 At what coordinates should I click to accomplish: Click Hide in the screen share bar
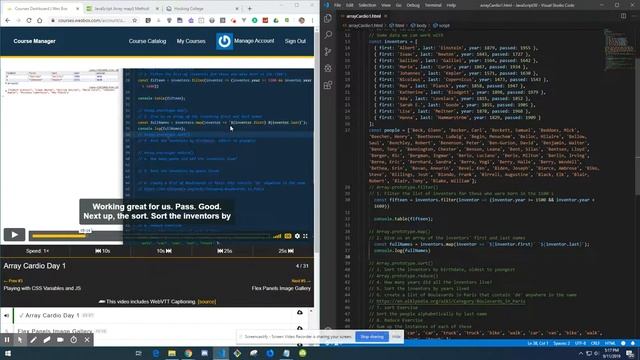click(x=396, y=337)
